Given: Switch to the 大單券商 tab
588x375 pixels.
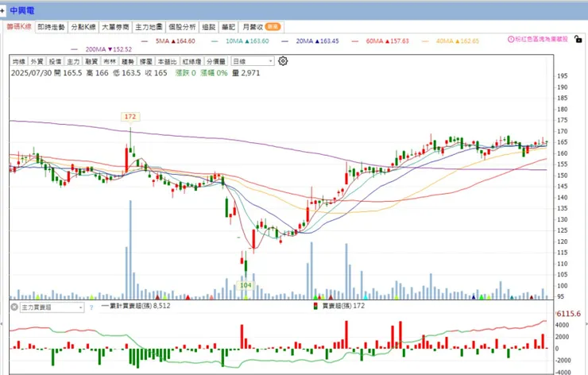Looking at the screenshot, I should (115, 27).
